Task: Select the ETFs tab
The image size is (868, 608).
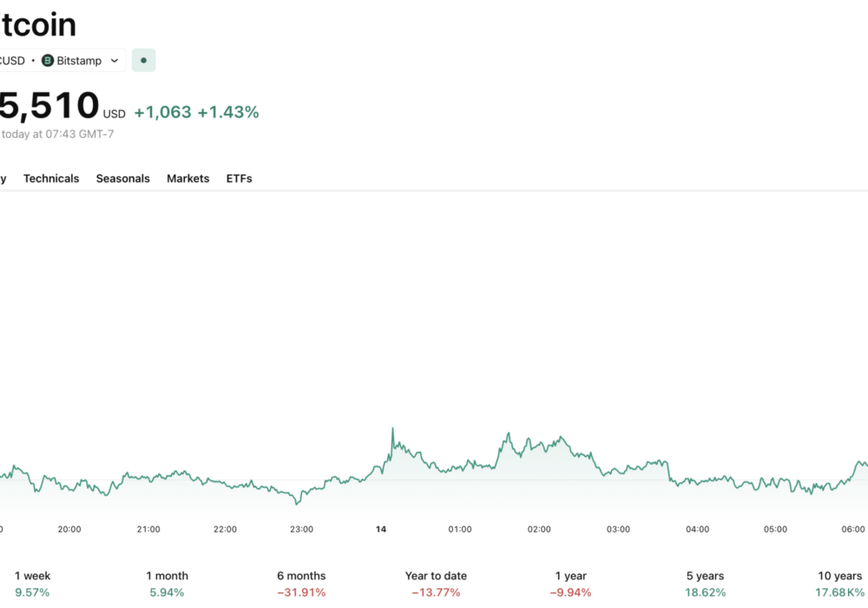Action: [239, 178]
